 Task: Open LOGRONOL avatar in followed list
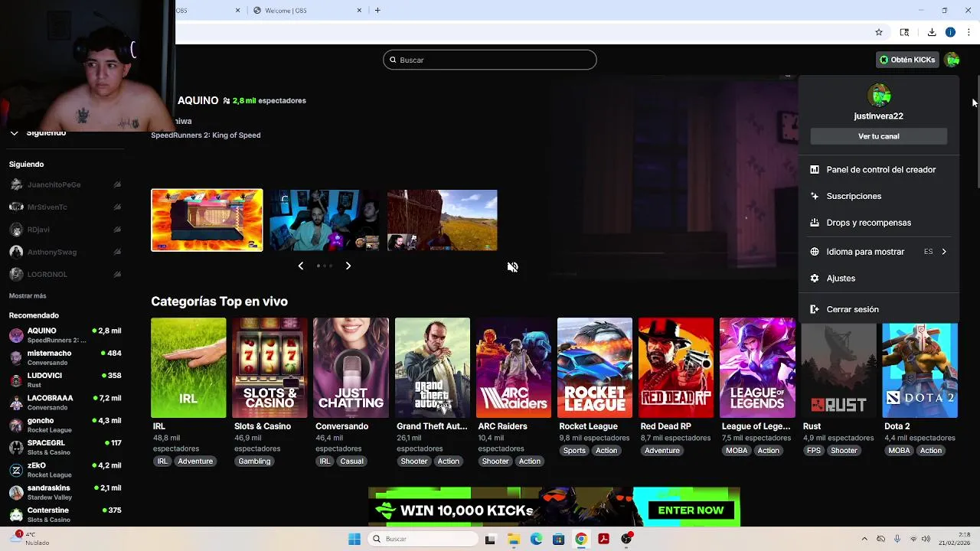[16, 274]
